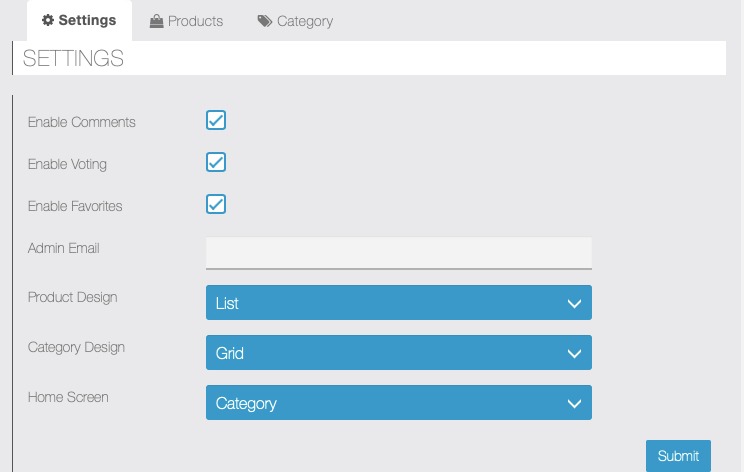Open the Product Design List dropdown
The height and width of the screenshot is (472, 744).
coord(399,303)
